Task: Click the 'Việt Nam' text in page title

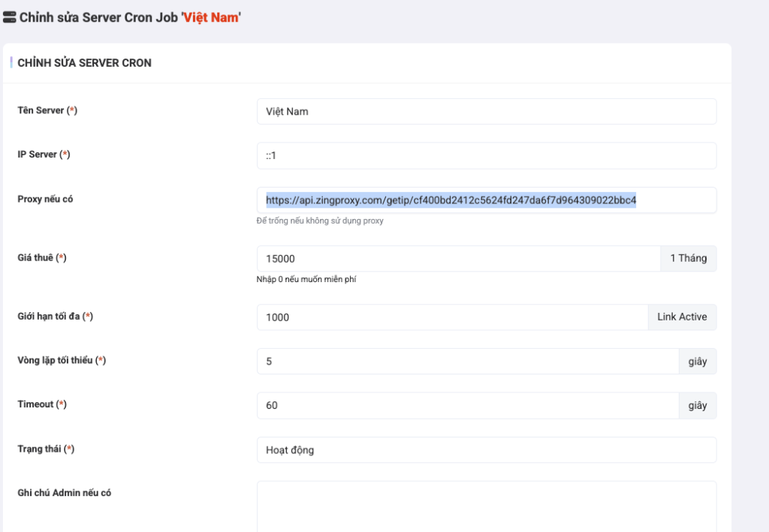Action: (x=211, y=17)
